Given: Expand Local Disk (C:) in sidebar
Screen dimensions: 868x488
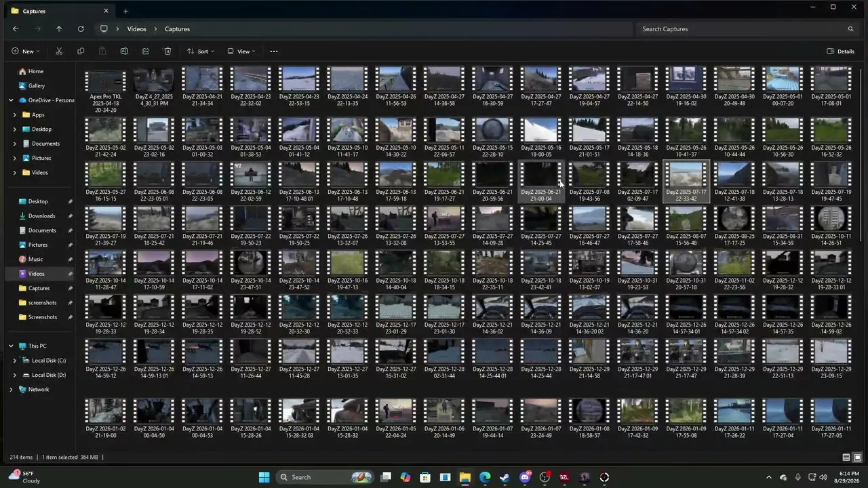Looking at the screenshot, I should click(x=15, y=361).
